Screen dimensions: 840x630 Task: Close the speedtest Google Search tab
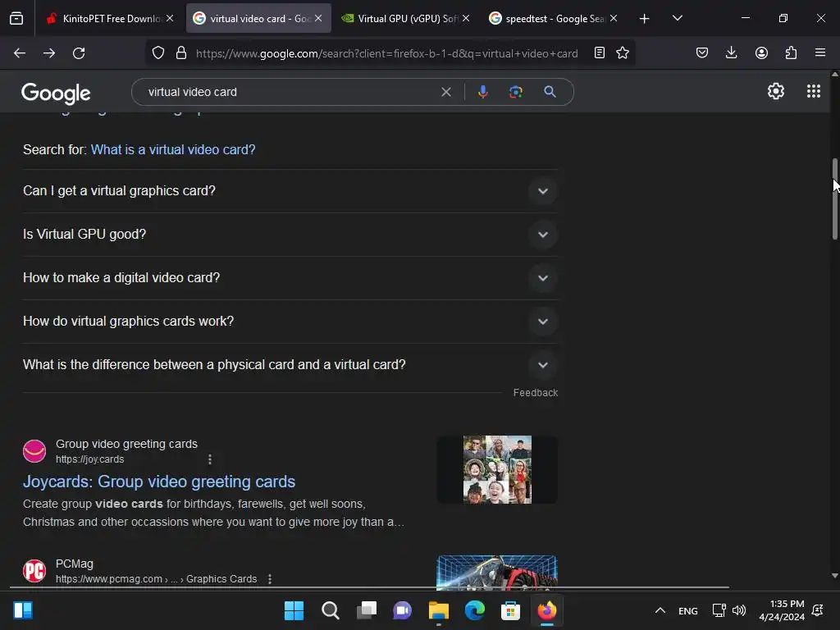tap(614, 19)
